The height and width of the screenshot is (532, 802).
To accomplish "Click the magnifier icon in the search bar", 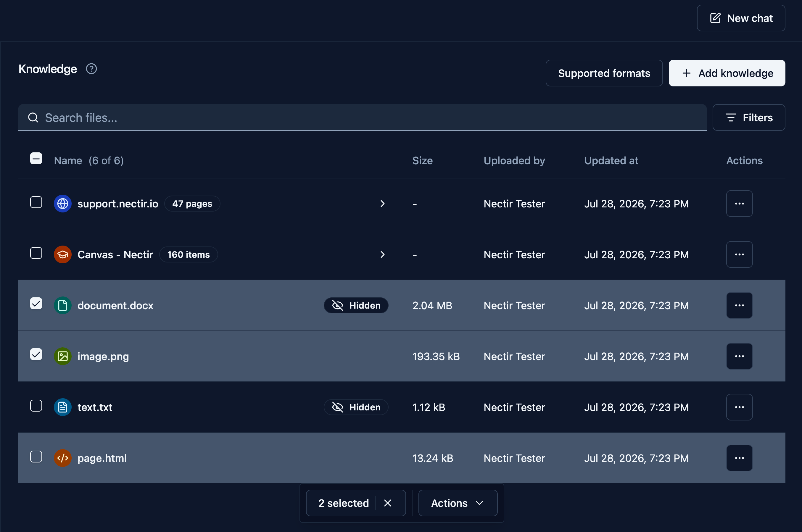I will coord(33,118).
